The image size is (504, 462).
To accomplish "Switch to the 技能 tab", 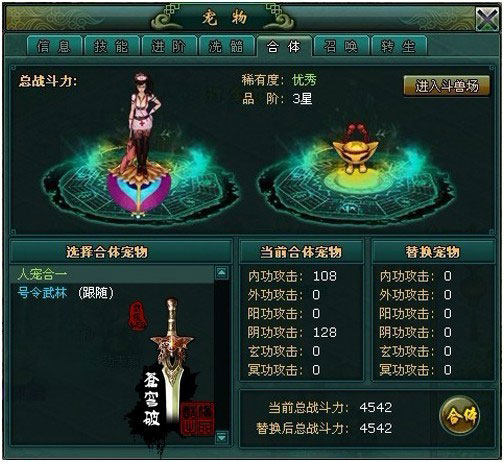I will click(x=112, y=46).
